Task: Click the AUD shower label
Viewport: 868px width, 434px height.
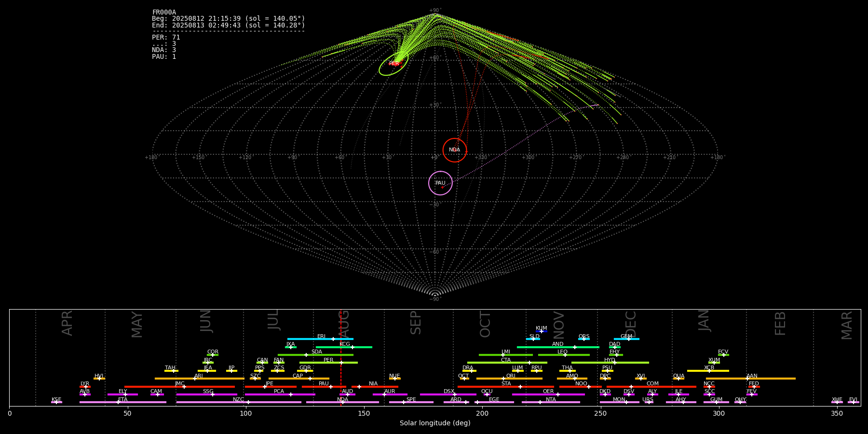Action: pyautogui.click(x=347, y=392)
